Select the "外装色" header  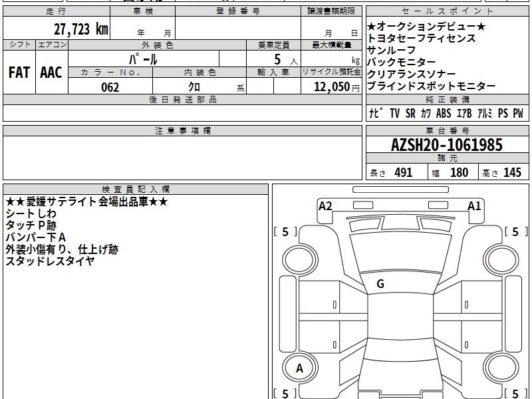click(x=158, y=45)
